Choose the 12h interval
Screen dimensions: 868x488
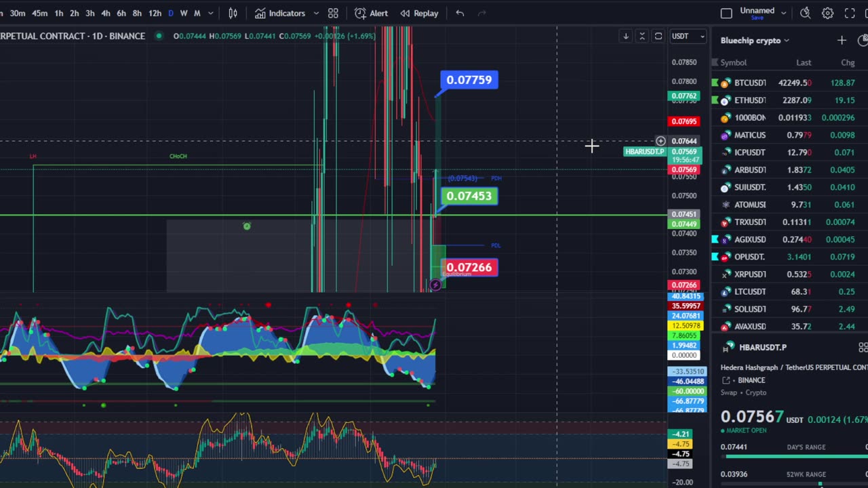[155, 13]
